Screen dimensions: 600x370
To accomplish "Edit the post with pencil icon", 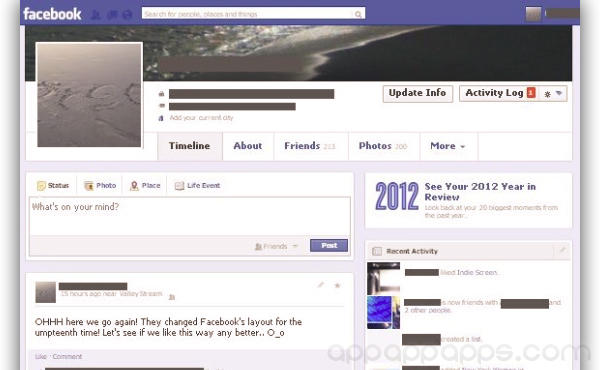I will (x=321, y=285).
